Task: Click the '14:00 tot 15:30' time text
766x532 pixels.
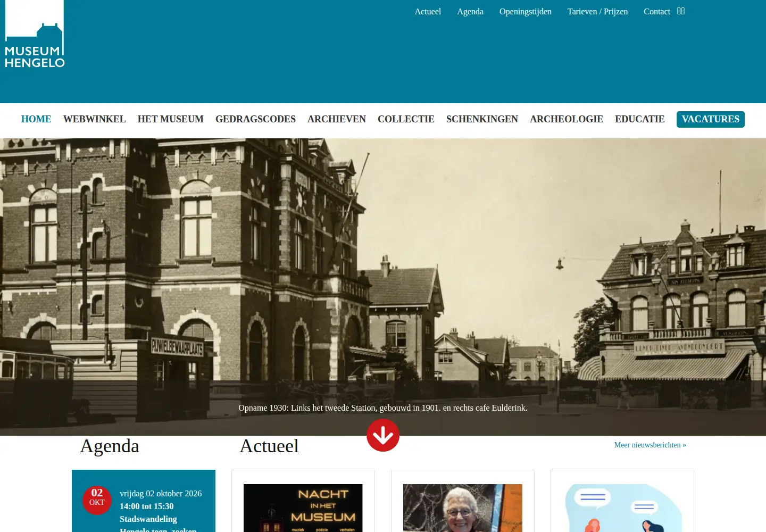Action: click(x=147, y=506)
